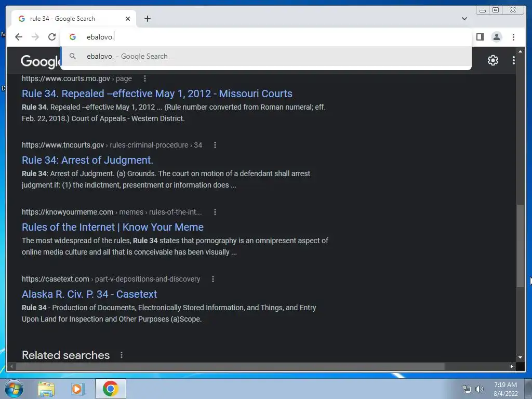Click the https://knowyourmeme.com URL text

68,212
